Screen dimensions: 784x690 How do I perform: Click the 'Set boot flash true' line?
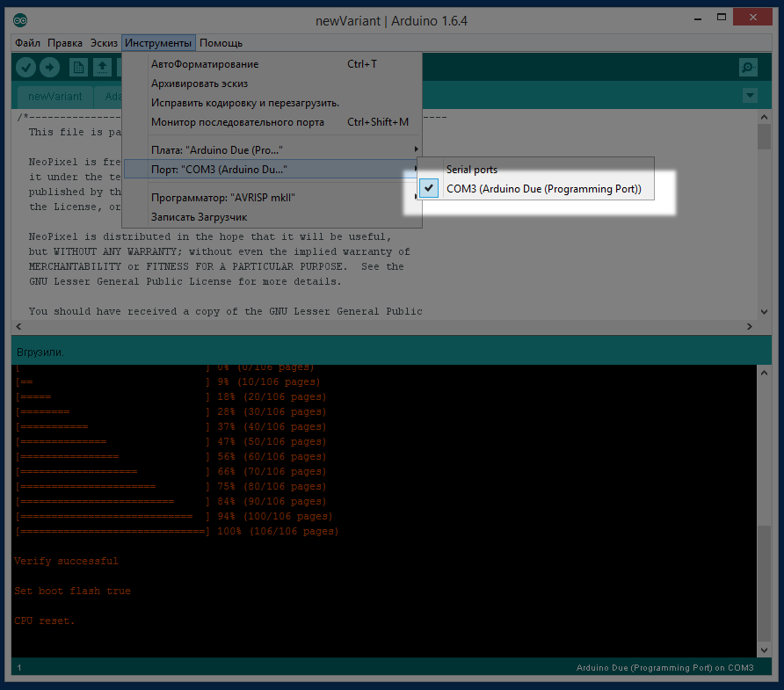(72, 591)
